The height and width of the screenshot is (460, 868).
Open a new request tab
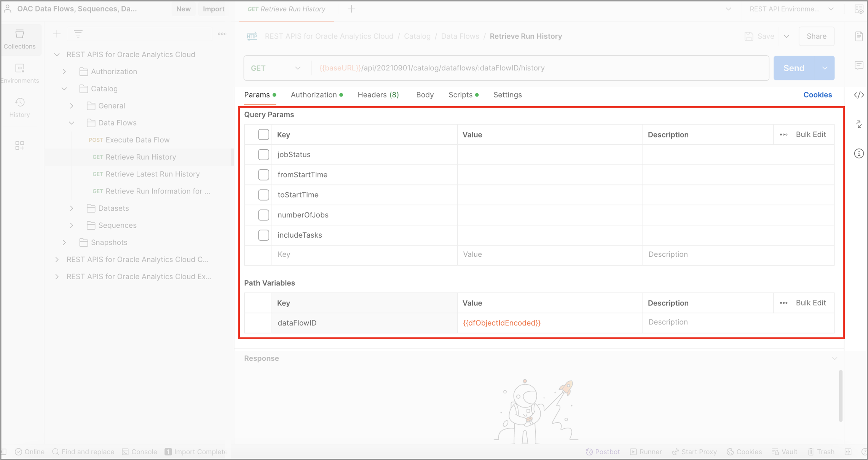point(351,9)
